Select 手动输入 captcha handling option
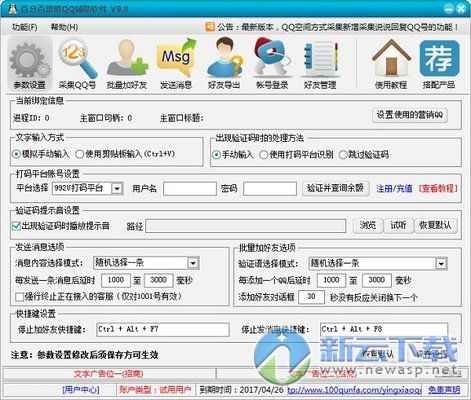This screenshot has height=400, width=471. click(x=233, y=155)
